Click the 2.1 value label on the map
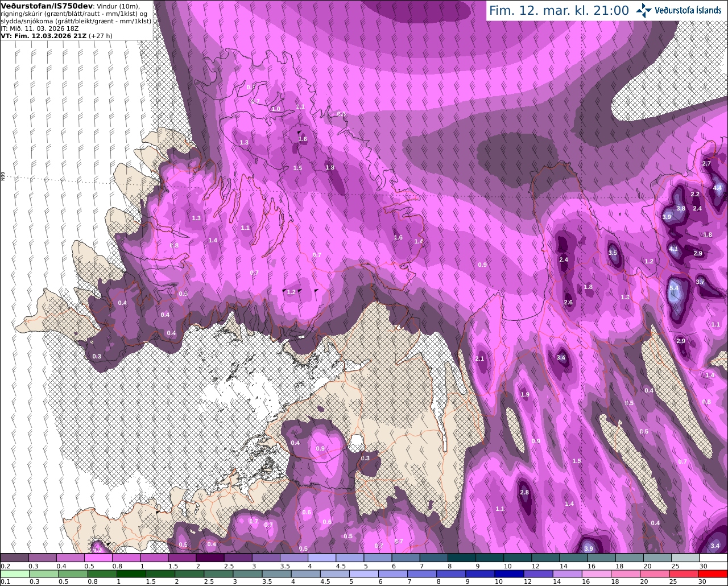 point(479,358)
